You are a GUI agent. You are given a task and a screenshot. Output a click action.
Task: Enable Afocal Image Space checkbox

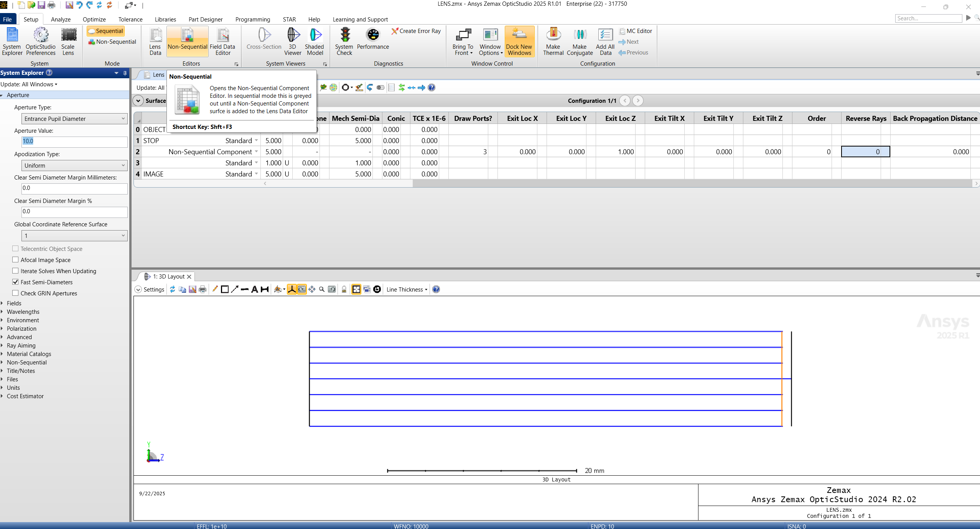click(x=15, y=260)
